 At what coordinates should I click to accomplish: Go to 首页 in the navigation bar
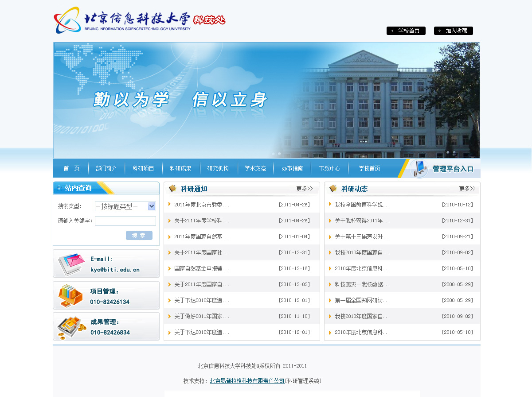pos(71,168)
